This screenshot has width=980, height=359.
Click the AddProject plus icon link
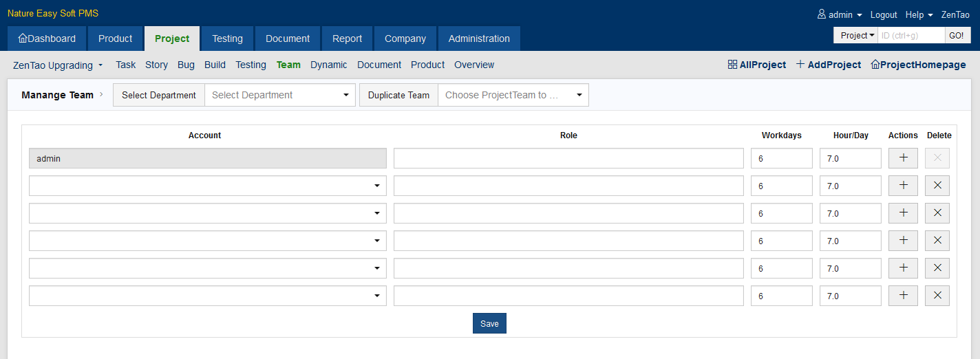(828, 65)
